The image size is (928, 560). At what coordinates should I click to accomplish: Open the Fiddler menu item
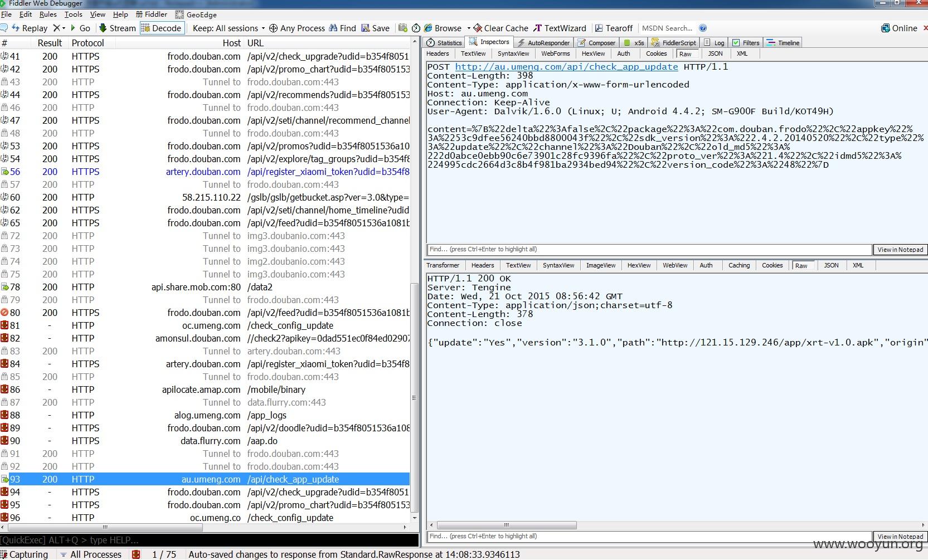click(x=150, y=14)
